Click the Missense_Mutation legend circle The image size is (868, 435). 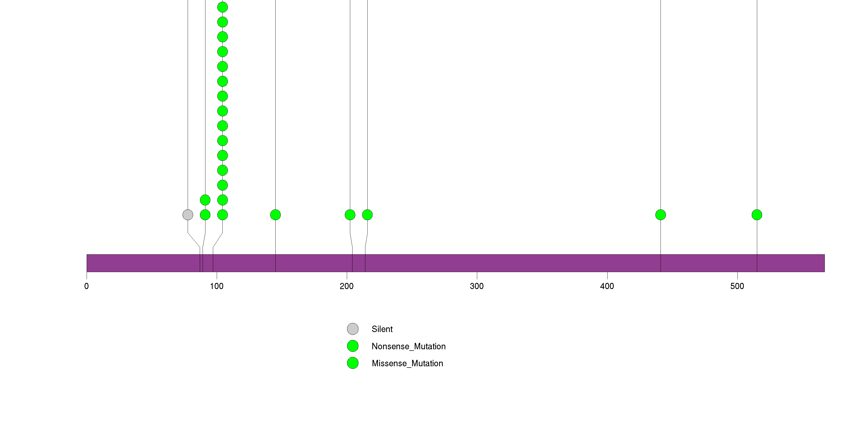352,363
